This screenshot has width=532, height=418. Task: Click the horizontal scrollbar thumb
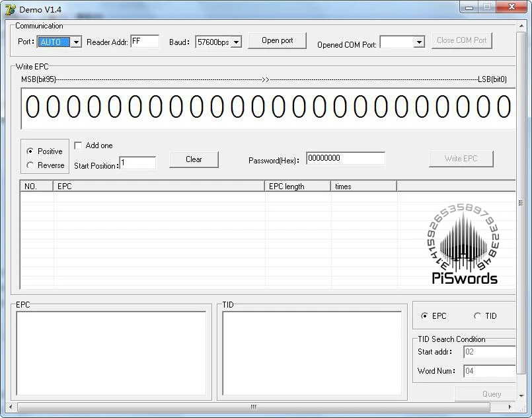(254, 407)
